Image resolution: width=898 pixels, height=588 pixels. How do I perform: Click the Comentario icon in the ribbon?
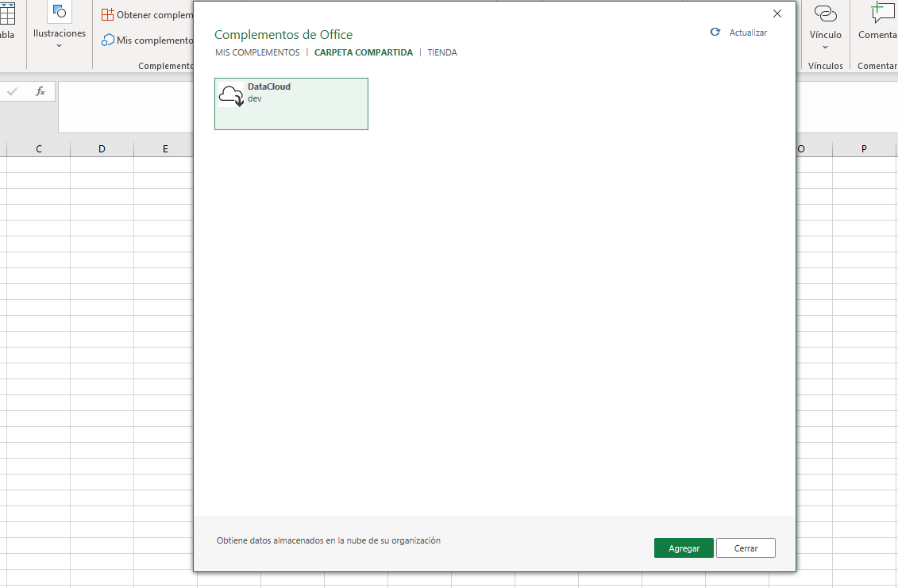click(882, 13)
